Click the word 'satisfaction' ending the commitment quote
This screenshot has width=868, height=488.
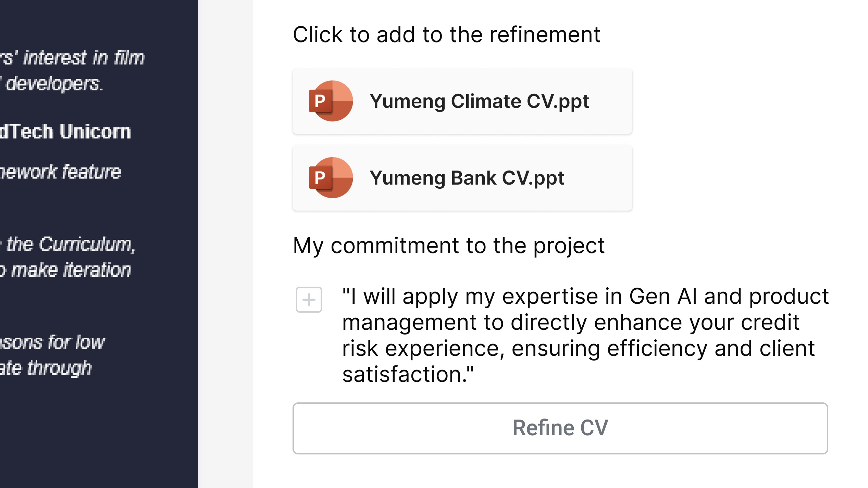[402, 374]
